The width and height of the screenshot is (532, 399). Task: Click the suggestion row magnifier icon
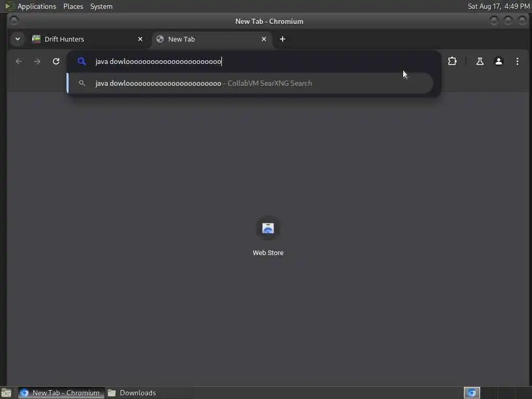82,83
